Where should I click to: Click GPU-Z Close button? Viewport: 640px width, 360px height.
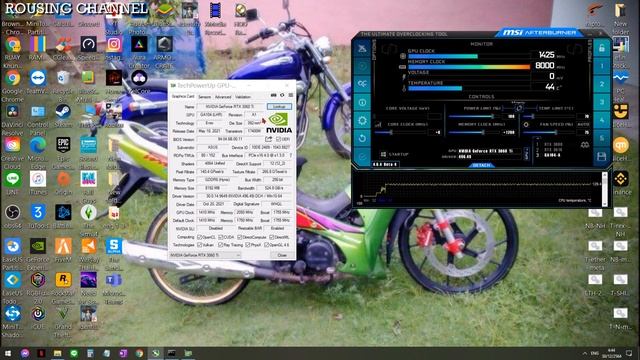(282, 255)
